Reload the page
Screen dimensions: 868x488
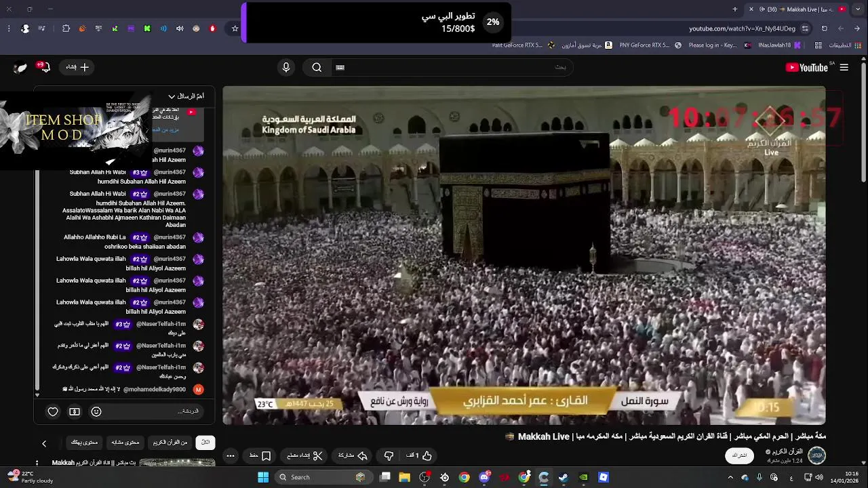(824, 28)
